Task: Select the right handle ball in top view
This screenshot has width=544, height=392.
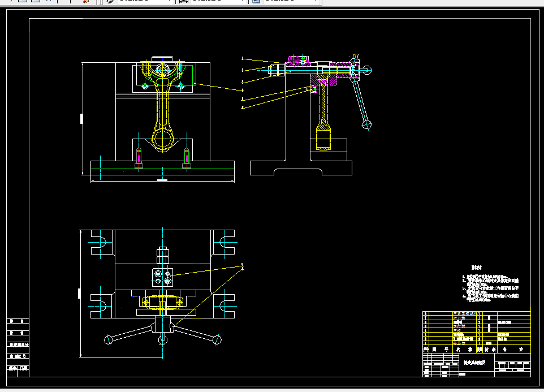Action: click(217, 339)
